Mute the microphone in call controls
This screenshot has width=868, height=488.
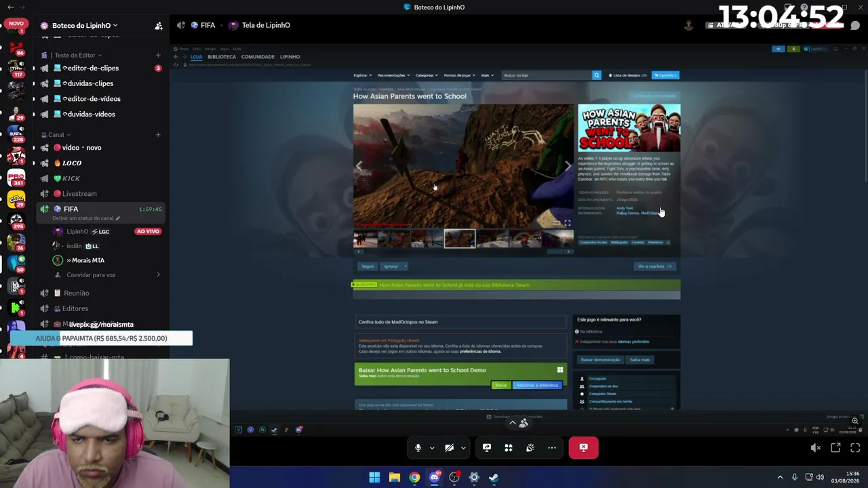click(x=418, y=447)
